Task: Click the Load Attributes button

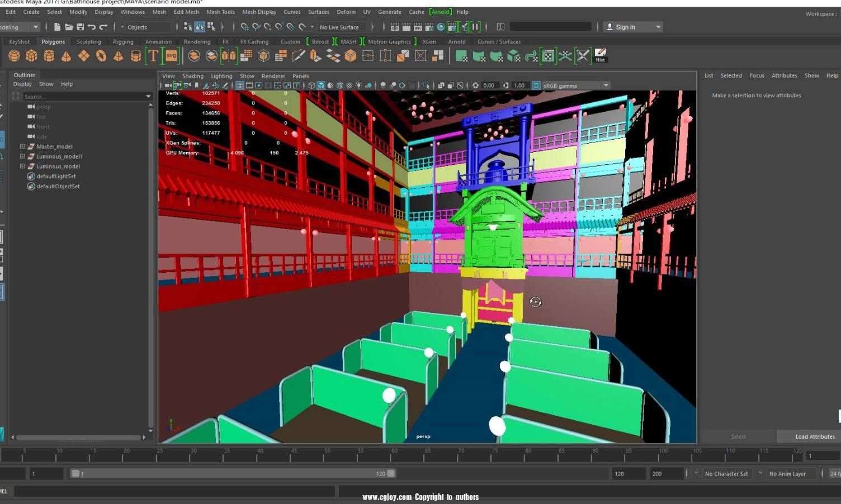Action: [x=815, y=436]
